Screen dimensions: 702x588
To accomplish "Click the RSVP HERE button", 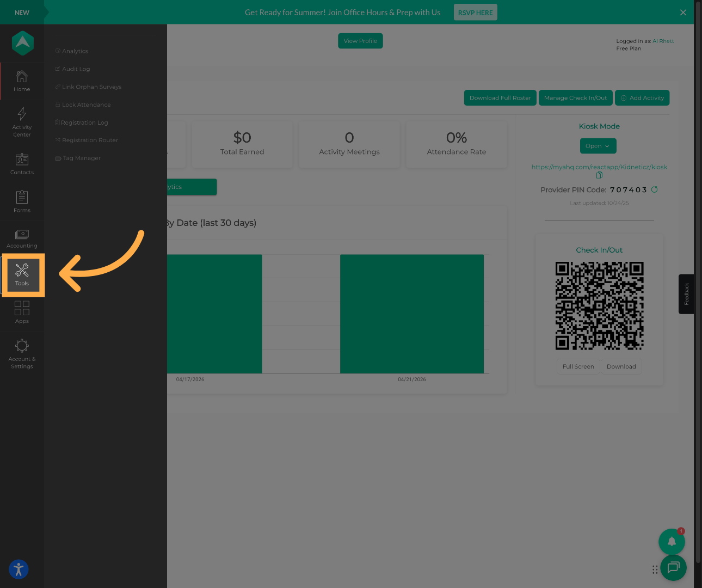I will pos(476,13).
